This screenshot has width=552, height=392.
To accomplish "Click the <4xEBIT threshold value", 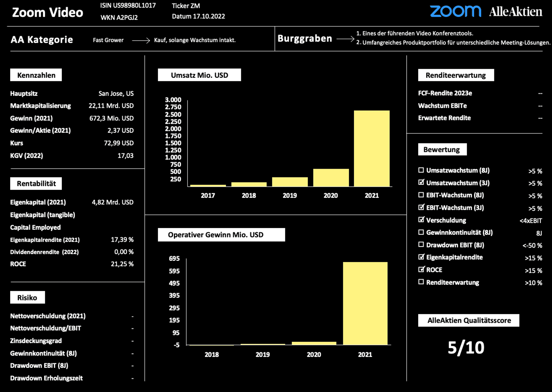I will pos(531,221).
